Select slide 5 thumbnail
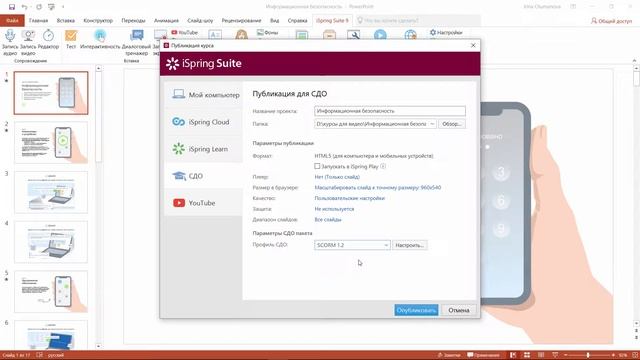Image resolution: width=640 pixels, height=360 pixels. 51,291
